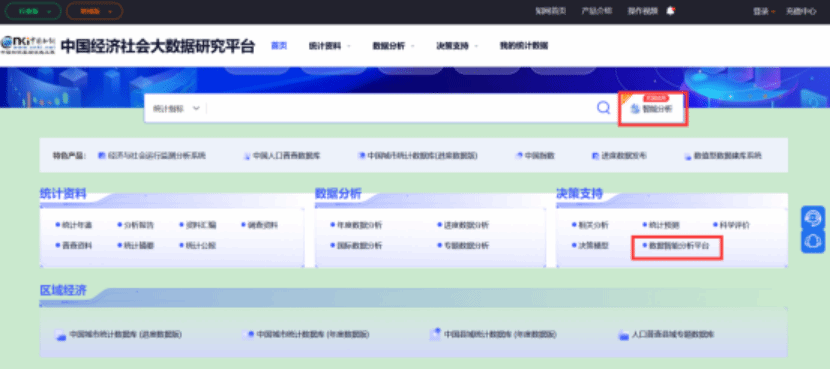This screenshot has width=830, height=369.
Task: Open the 年度数据分析 link
Action: pos(359,225)
